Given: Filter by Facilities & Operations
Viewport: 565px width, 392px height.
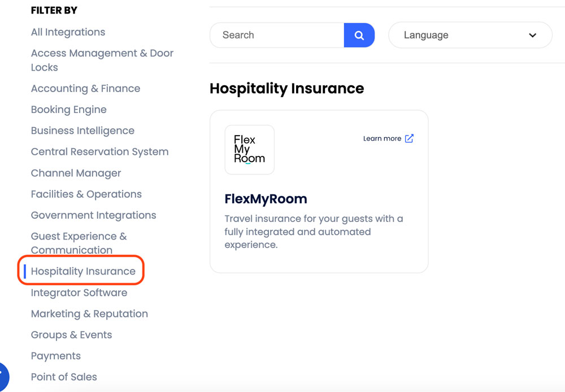Looking at the screenshot, I should (x=86, y=194).
